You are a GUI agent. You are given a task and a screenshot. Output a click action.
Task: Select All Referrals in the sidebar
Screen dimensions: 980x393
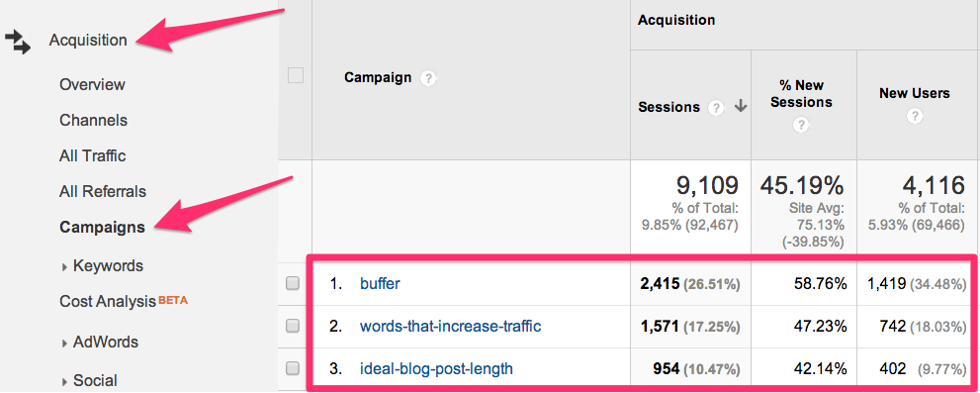(x=103, y=191)
